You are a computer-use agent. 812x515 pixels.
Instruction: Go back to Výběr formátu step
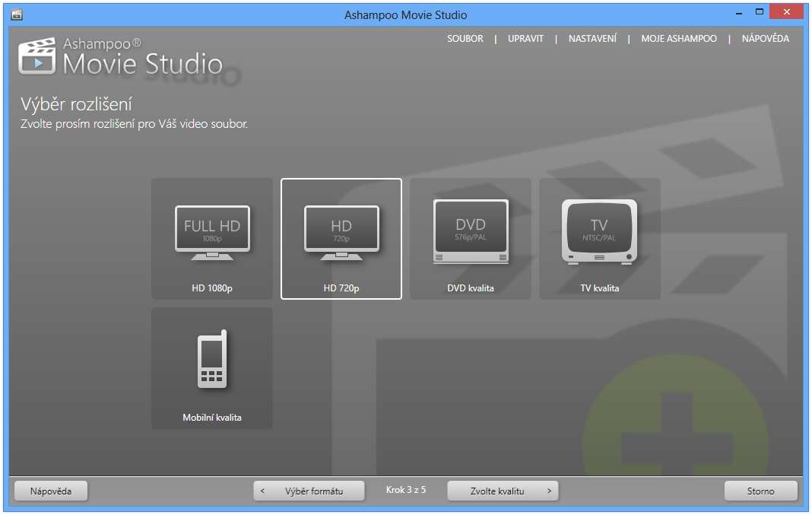[309, 491]
